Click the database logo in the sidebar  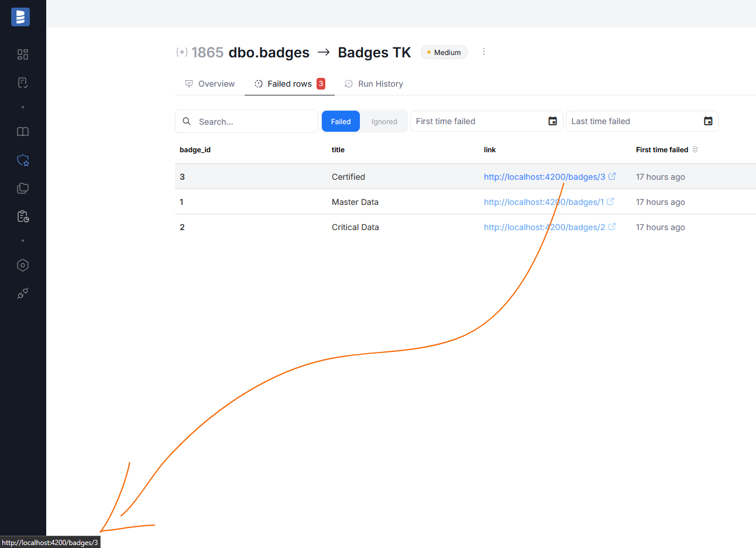point(20,17)
